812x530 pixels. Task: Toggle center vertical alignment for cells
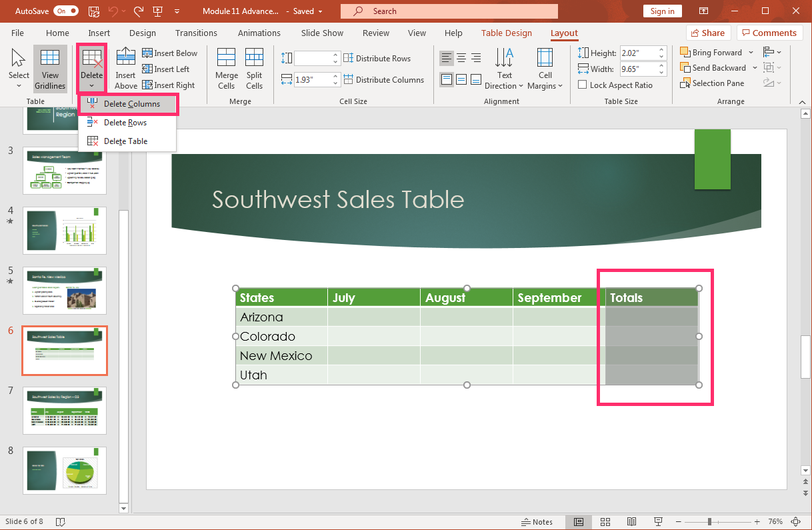[x=461, y=79]
